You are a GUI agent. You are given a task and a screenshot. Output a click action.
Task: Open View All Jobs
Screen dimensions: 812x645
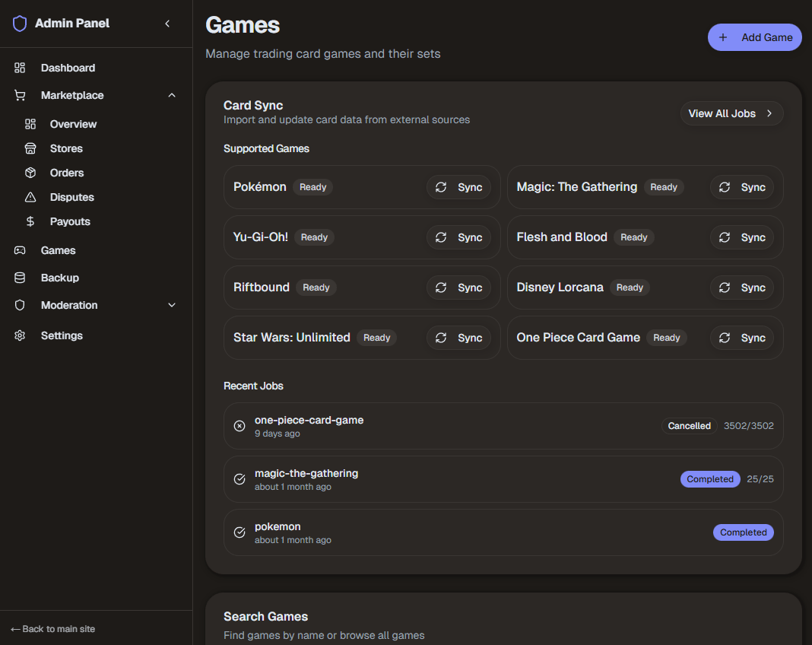(731, 113)
